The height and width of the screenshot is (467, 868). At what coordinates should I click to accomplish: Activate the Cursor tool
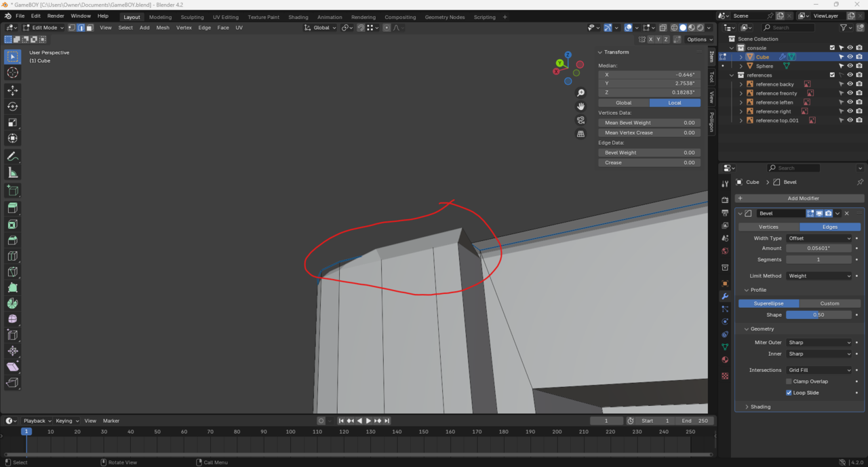[12, 73]
